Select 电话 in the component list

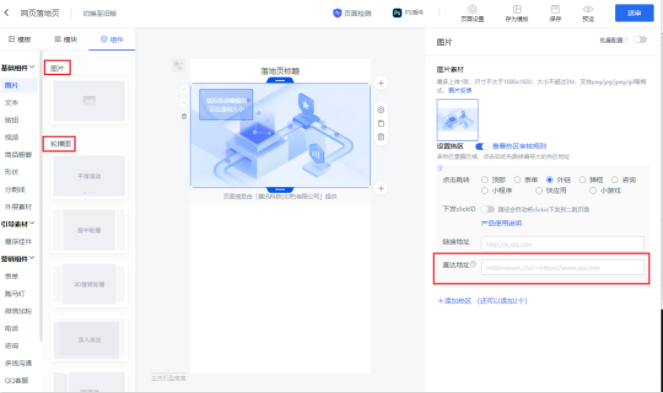pyautogui.click(x=11, y=328)
